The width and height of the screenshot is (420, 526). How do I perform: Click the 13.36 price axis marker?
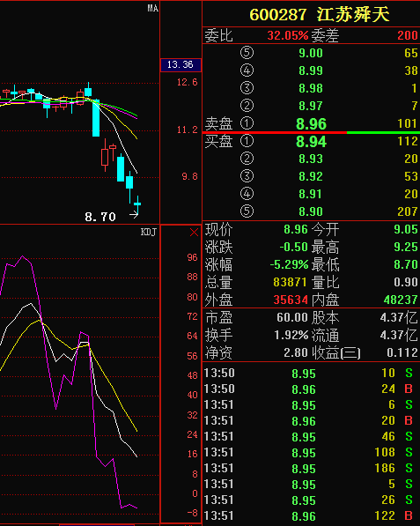(181, 64)
